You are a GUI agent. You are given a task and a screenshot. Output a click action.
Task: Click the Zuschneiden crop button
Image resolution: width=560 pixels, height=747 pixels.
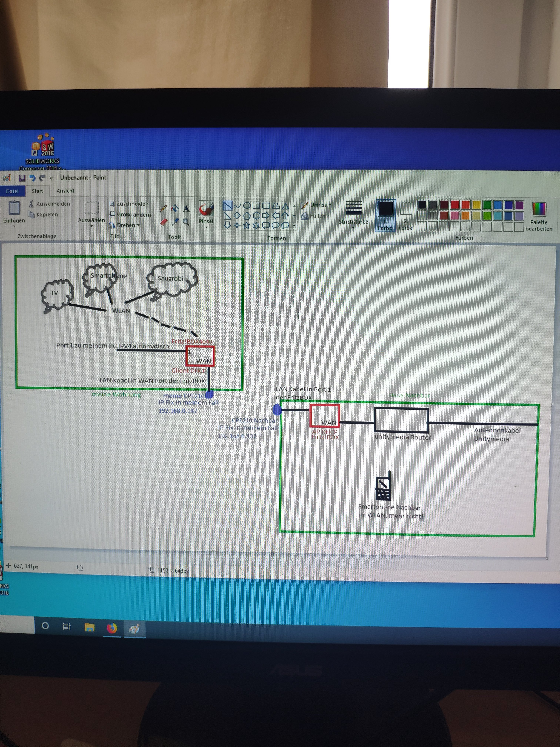coord(129,204)
